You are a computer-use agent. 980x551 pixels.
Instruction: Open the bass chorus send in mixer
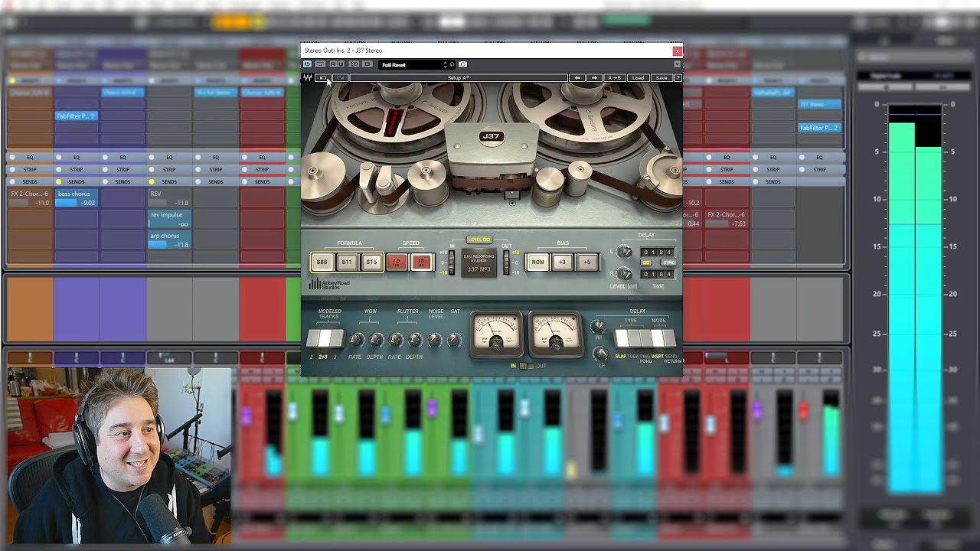[76, 198]
